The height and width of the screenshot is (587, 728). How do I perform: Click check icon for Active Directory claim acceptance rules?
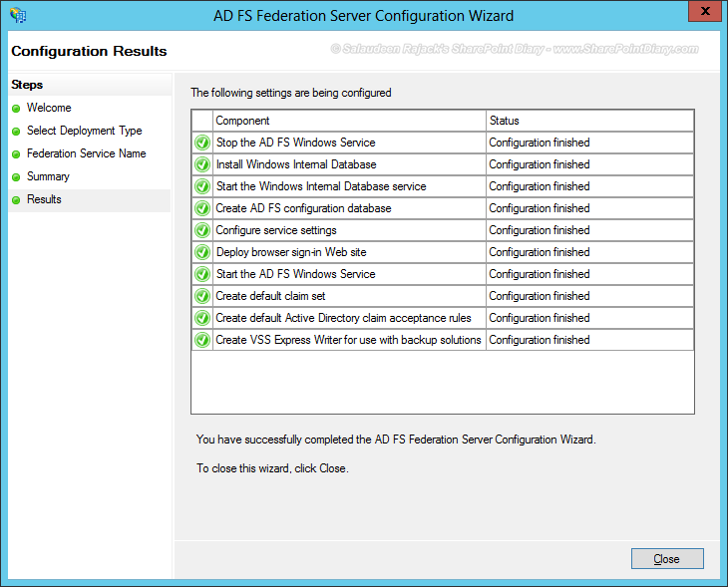tap(202, 318)
